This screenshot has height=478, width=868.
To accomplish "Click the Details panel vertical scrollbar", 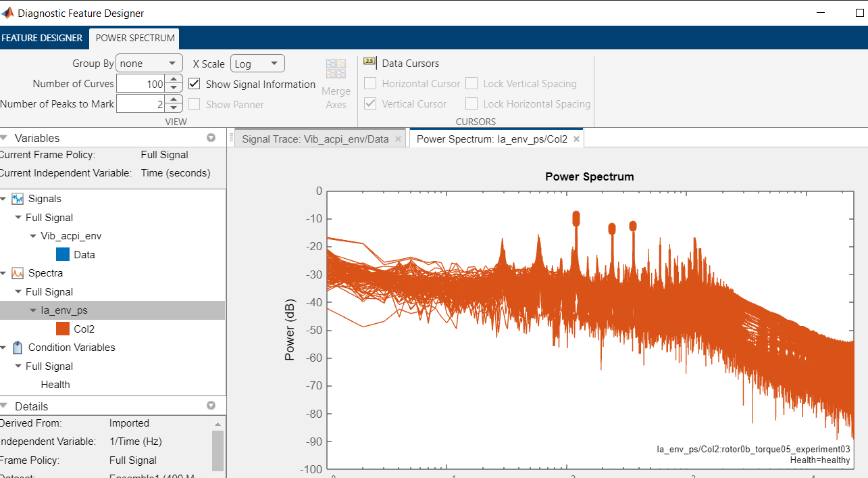I will (218, 450).
